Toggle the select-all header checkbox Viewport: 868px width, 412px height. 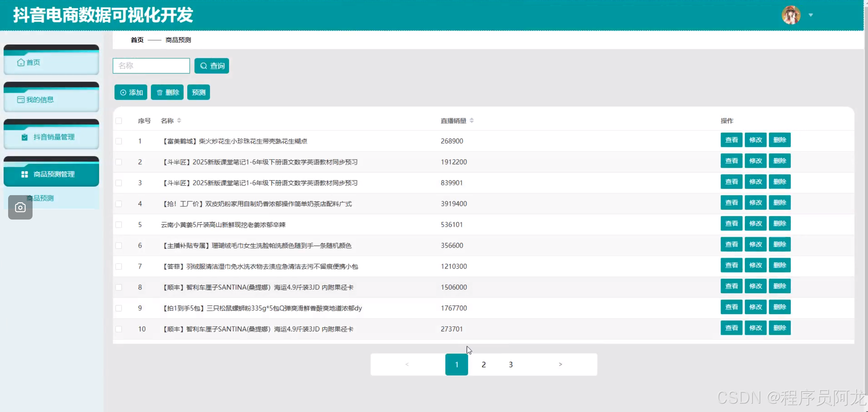click(x=119, y=121)
